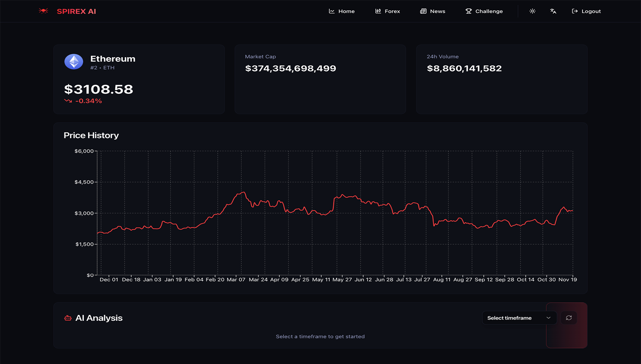Refresh the AI analysis

click(x=569, y=318)
